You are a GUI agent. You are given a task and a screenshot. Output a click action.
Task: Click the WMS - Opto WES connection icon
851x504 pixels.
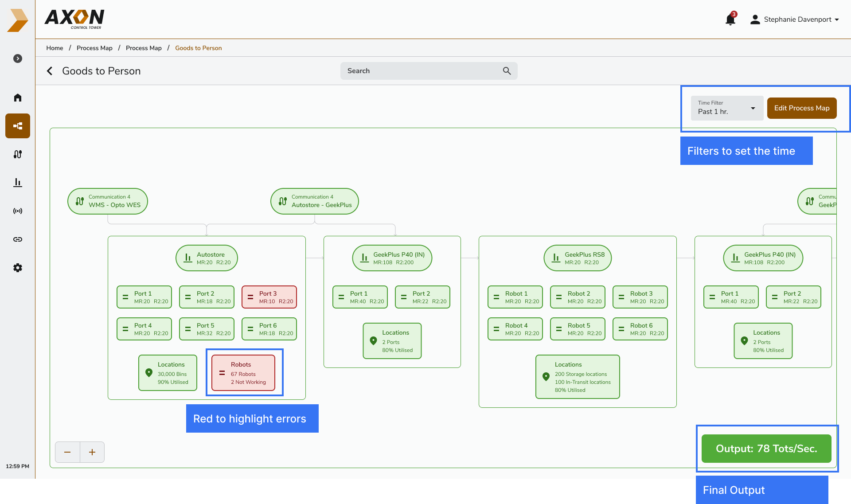pyautogui.click(x=80, y=201)
